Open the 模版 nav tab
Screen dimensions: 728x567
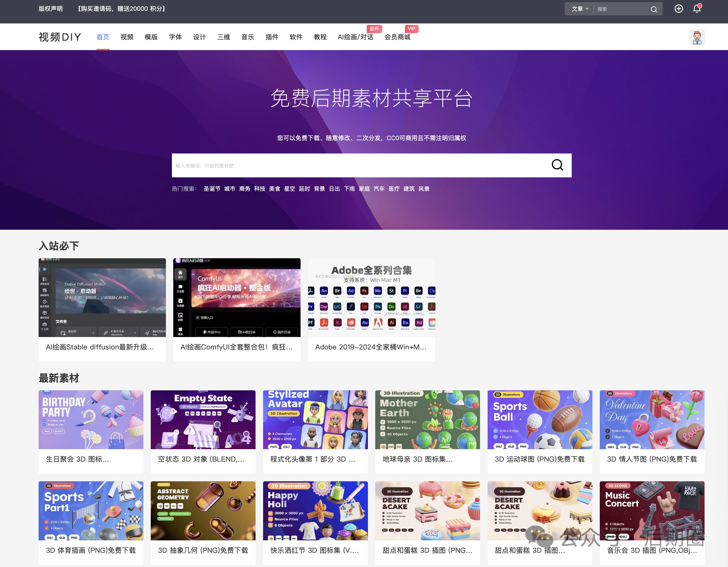pos(151,37)
